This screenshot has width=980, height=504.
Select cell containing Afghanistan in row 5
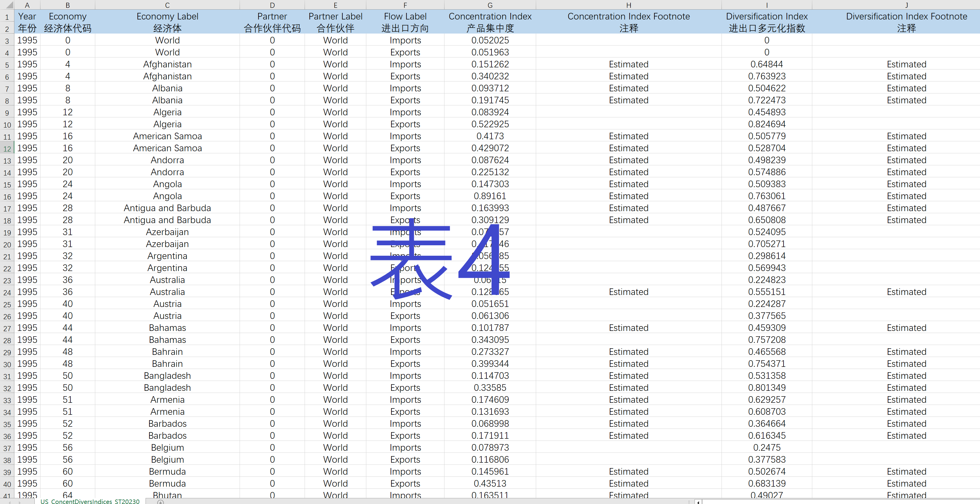(167, 64)
